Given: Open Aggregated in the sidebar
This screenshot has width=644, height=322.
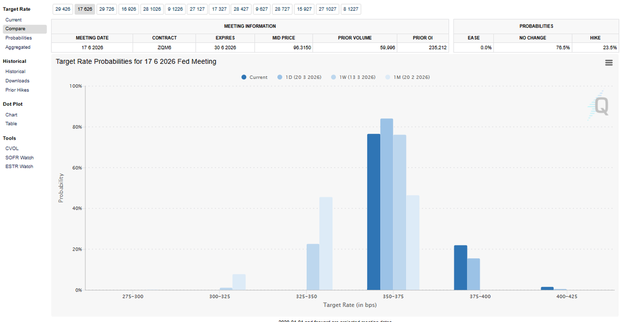Looking at the screenshot, I should pyautogui.click(x=18, y=47).
